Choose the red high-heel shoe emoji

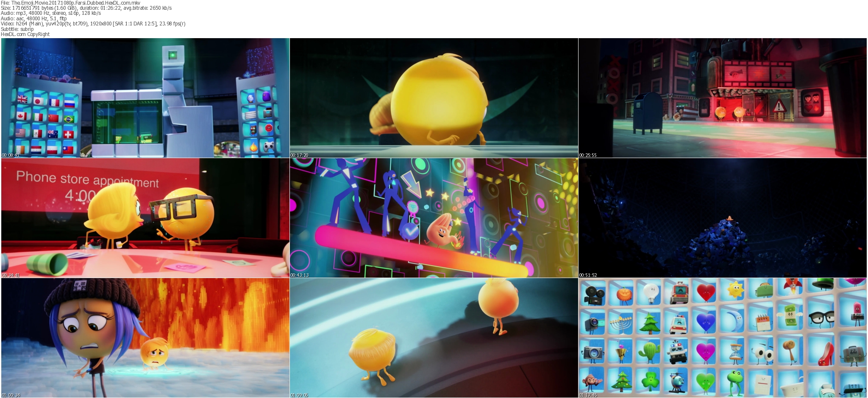point(825,354)
